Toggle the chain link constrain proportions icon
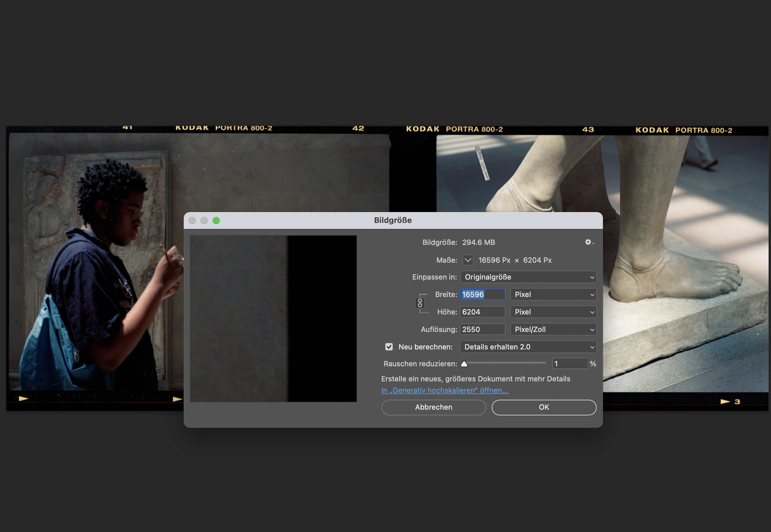771x532 pixels. click(x=420, y=303)
